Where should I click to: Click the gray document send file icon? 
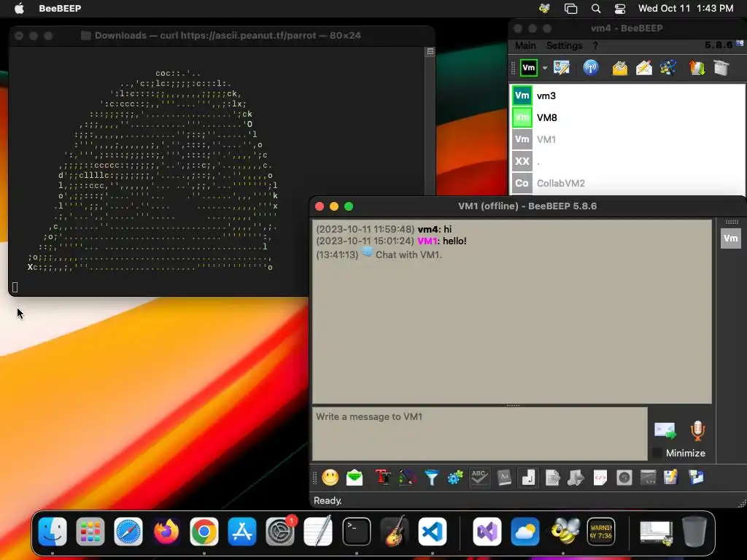click(553, 477)
